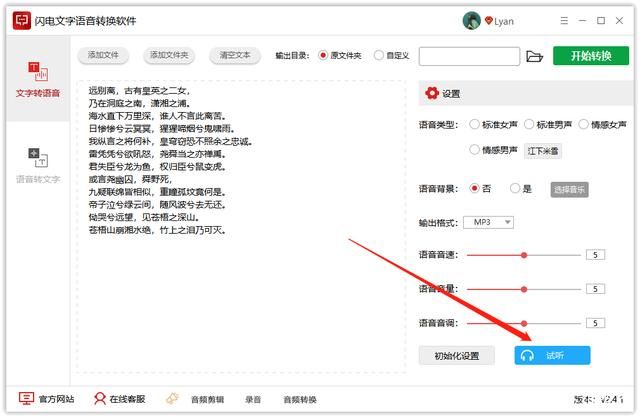Image resolution: width=640 pixels, height=418 pixels.
Task: Click the app logo icon
Action: pyautogui.click(x=22, y=20)
